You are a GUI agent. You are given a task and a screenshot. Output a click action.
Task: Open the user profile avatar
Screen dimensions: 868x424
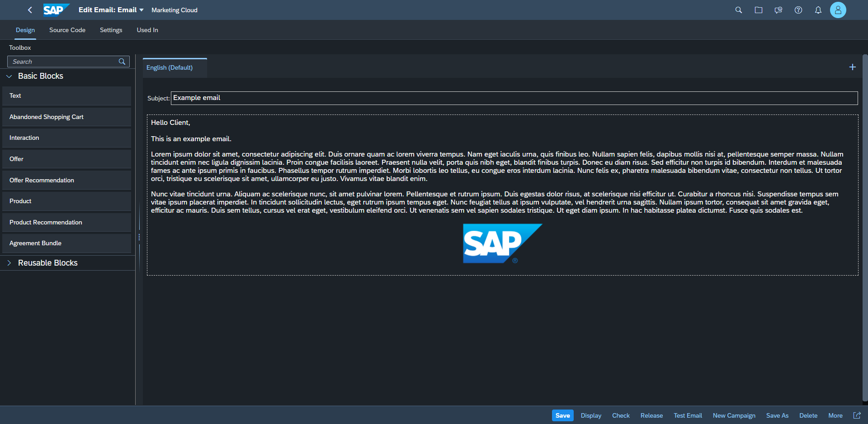point(838,10)
